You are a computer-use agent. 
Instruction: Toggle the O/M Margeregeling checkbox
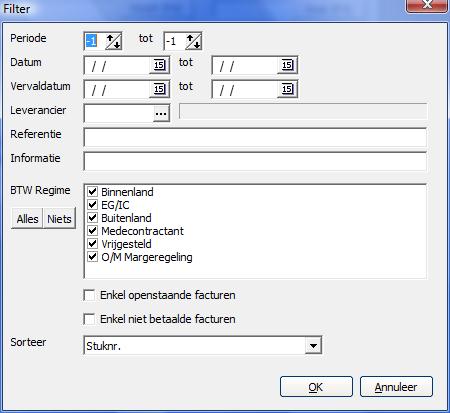click(92, 257)
